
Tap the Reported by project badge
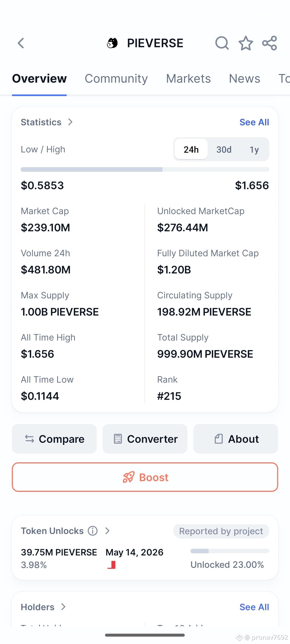[221, 531]
